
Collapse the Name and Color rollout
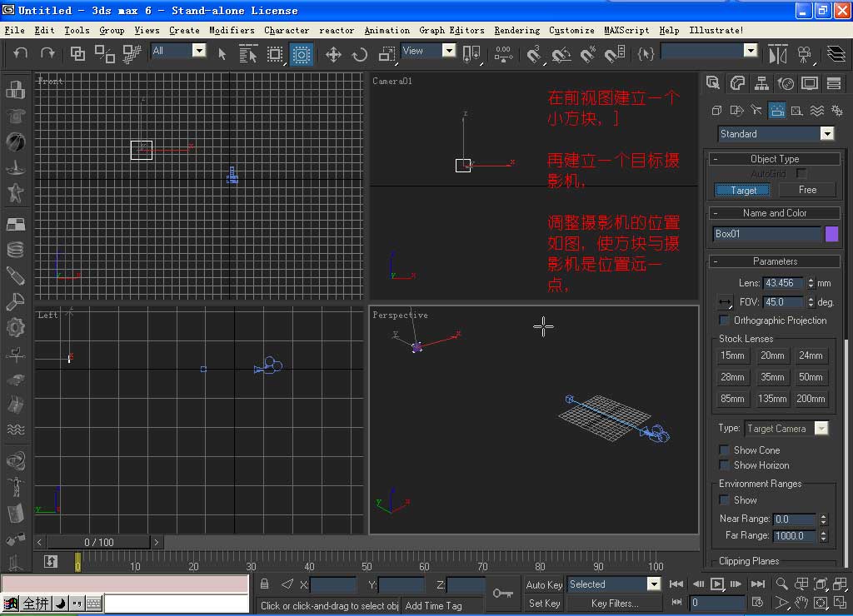click(774, 213)
